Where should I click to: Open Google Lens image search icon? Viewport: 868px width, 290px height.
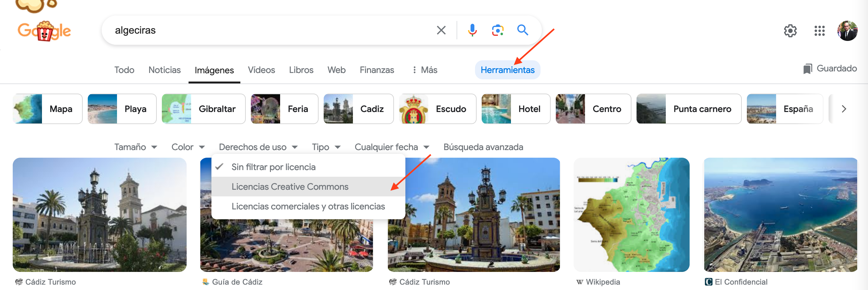pyautogui.click(x=497, y=30)
